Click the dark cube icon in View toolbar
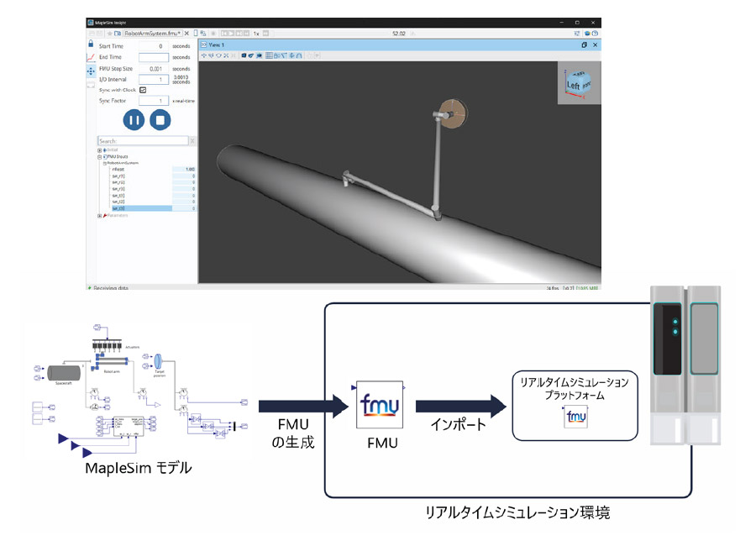This screenshot has width=756, height=546. pyautogui.click(x=244, y=55)
